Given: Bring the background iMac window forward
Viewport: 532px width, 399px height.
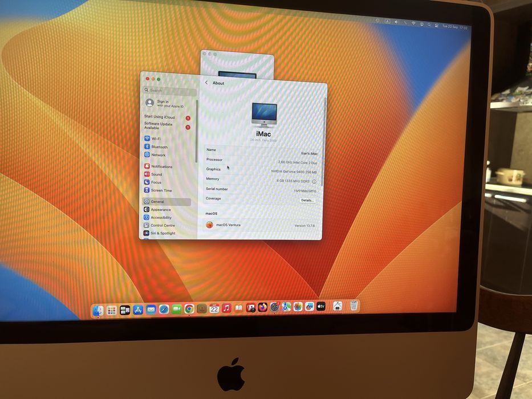Looking at the screenshot, I should 237,64.
